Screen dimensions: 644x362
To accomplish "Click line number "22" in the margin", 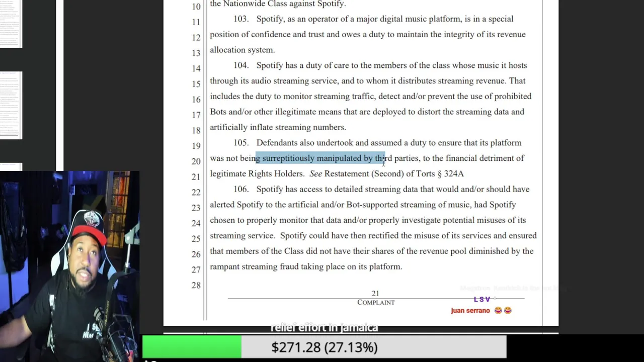I will coord(196,192).
